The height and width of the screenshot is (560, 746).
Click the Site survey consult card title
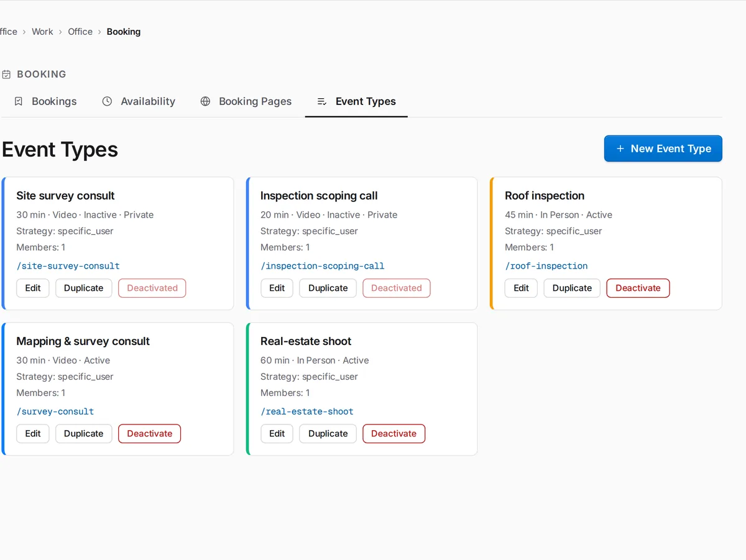pyautogui.click(x=65, y=196)
